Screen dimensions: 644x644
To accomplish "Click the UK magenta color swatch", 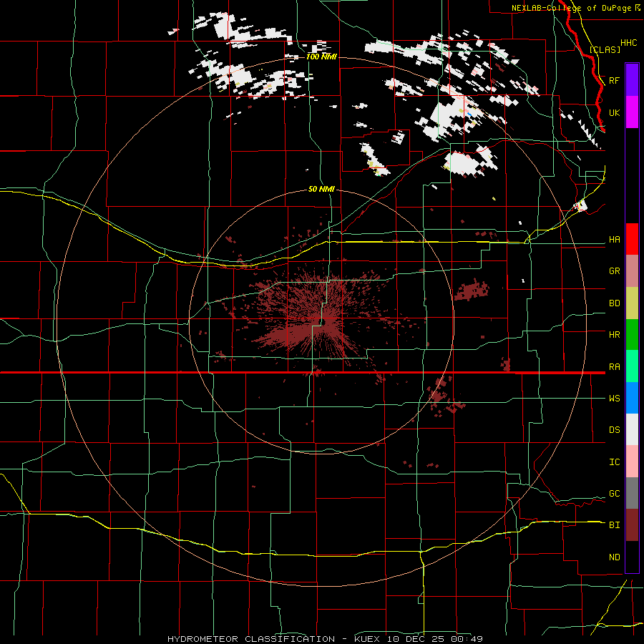I will coord(632,112).
